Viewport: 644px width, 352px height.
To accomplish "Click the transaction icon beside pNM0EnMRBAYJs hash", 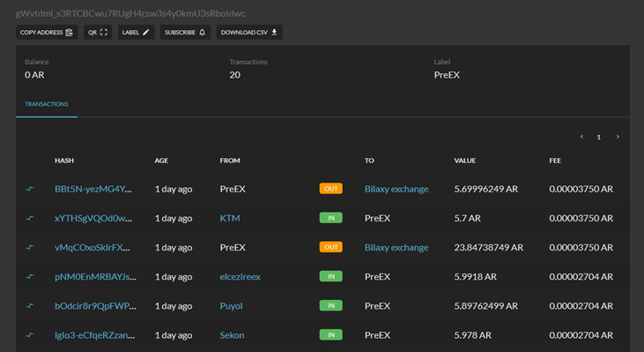I will click(30, 277).
